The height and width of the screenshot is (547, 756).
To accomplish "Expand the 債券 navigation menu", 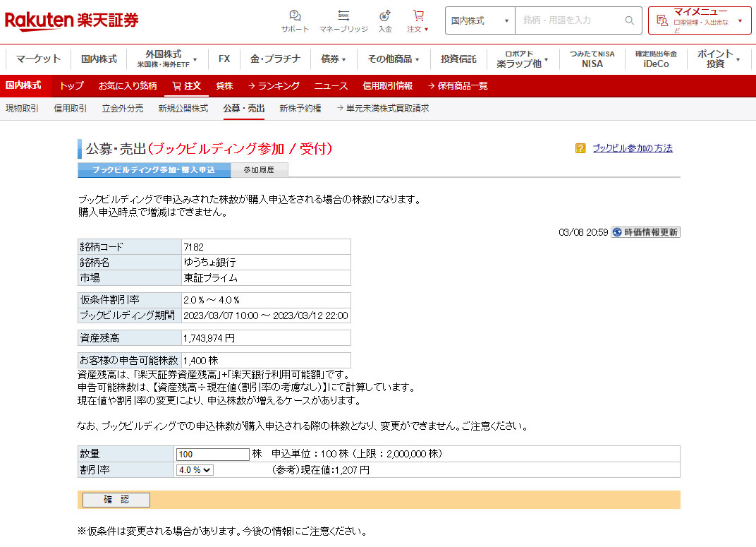I will pyautogui.click(x=334, y=59).
